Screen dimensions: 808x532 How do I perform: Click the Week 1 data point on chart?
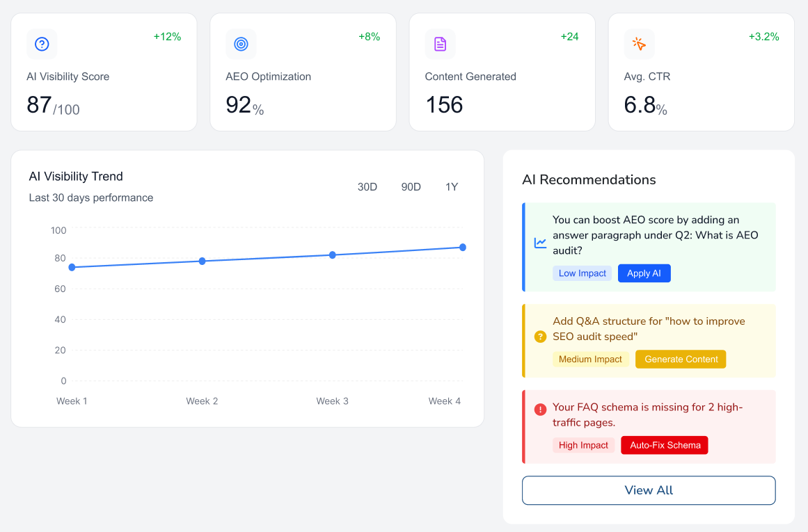click(x=72, y=267)
